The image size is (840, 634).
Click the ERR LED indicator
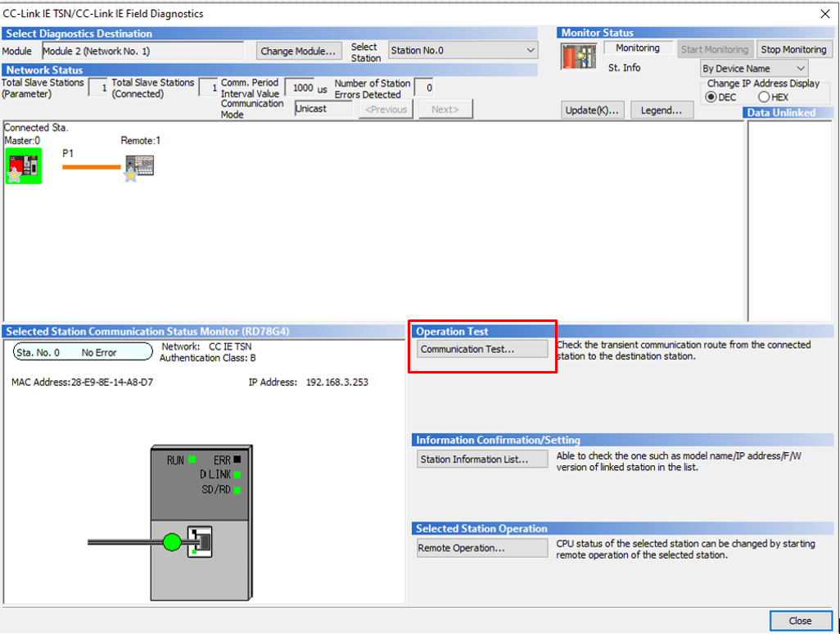237,460
